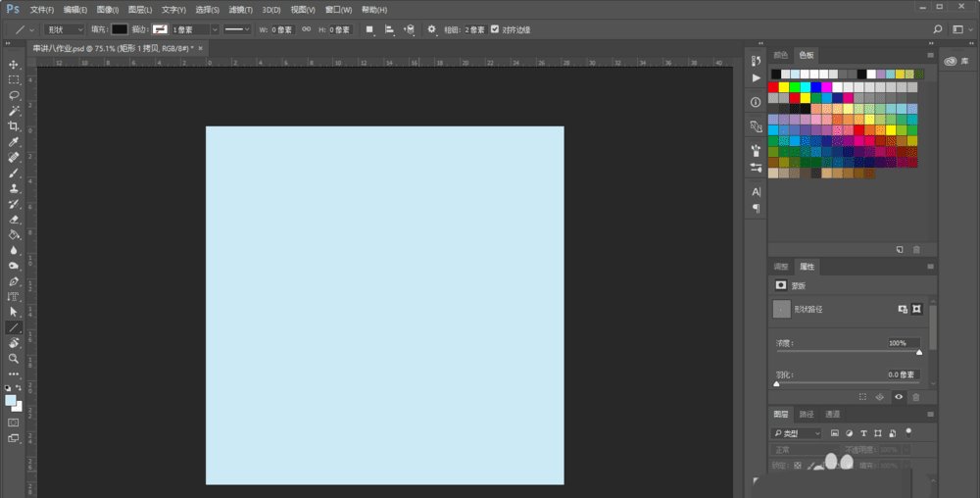Toggle mask visibility eye icon in Properties
The image size is (980, 498).
coord(899,397)
